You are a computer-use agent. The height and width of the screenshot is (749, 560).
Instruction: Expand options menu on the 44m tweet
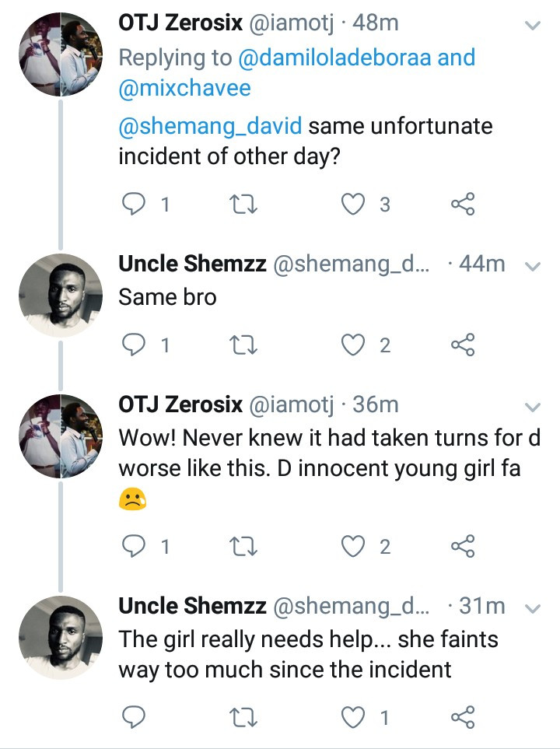(x=533, y=266)
